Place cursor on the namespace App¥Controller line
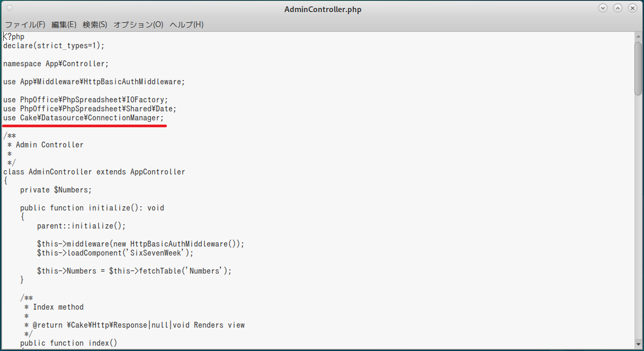 coord(56,64)
